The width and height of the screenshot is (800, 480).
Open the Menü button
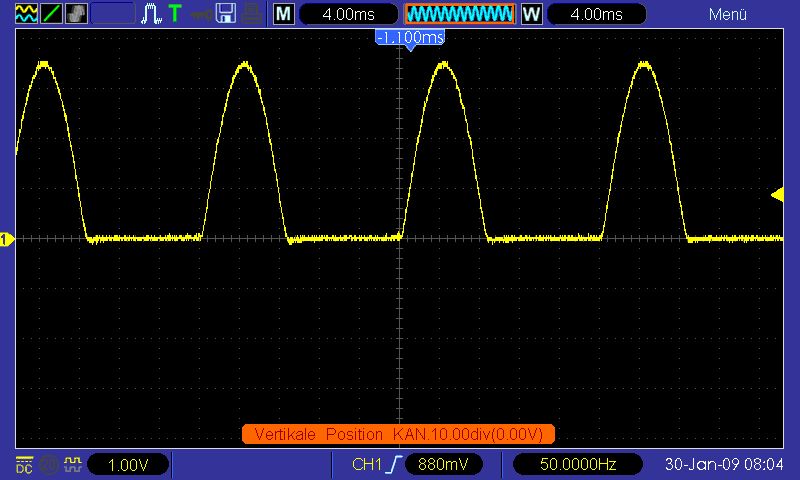point(728,14)
